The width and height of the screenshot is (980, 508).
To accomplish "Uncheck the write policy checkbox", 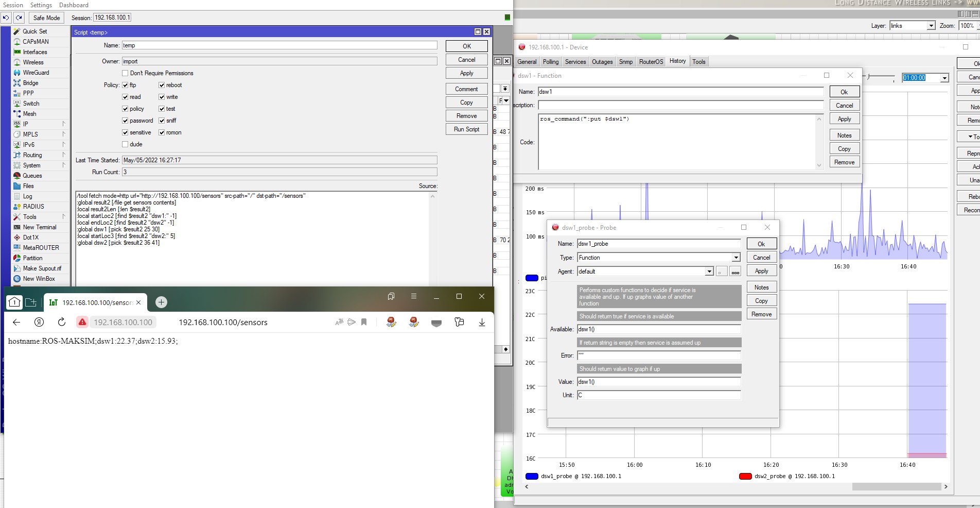I will click(x=162, y=97).
